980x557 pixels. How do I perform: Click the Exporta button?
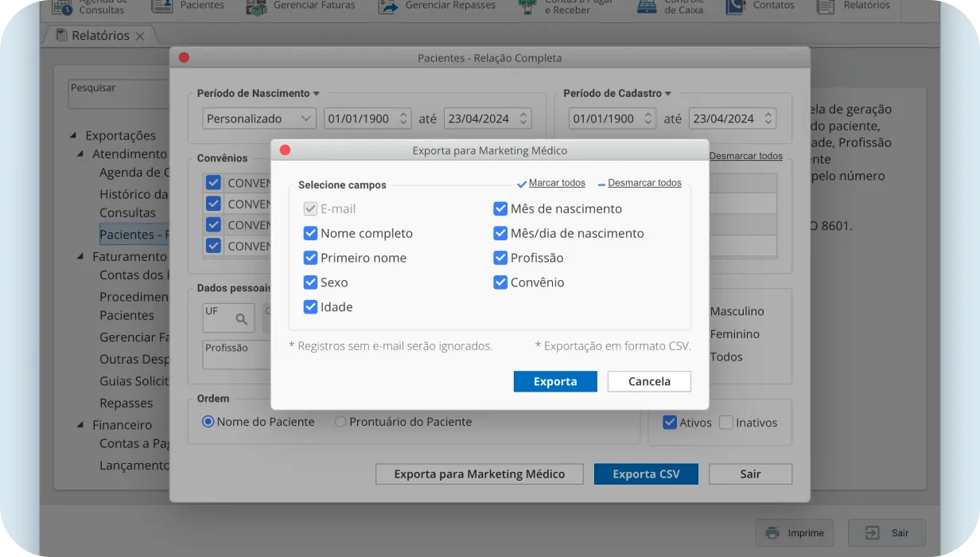coord(554,381)
